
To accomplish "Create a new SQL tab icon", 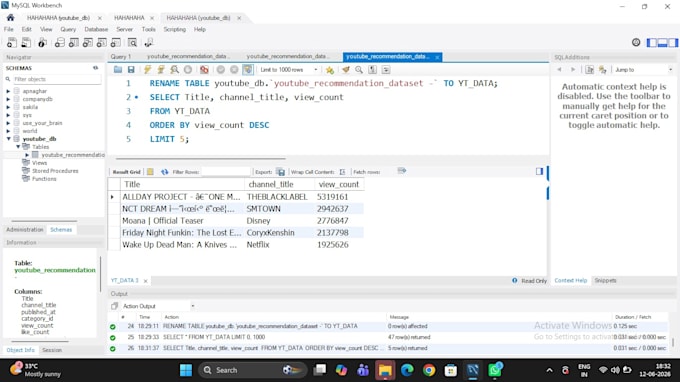I will pyautogui.click(x=12, y=42).
